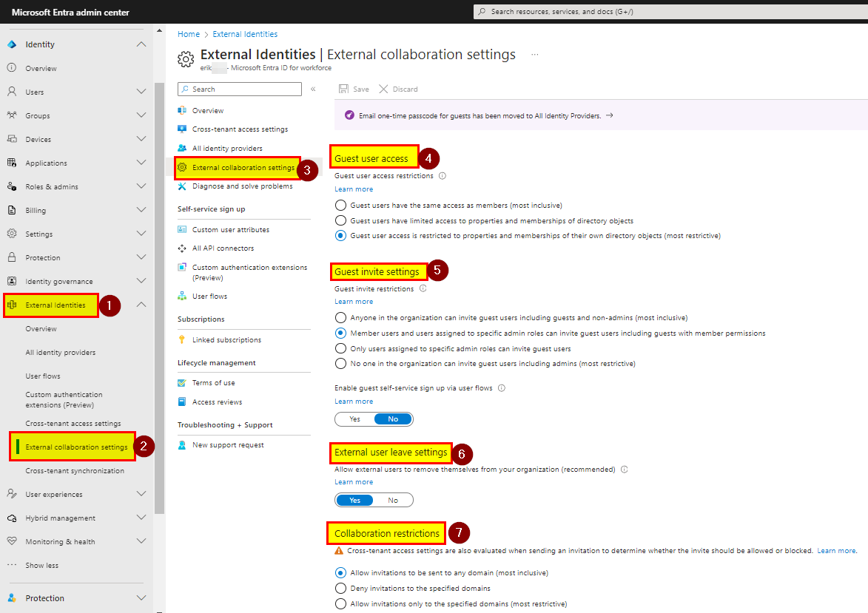Collapse the External Identities sidebar section
This screenshot has width=868, height=613.
pyautogui.click(x=141, y=305)
